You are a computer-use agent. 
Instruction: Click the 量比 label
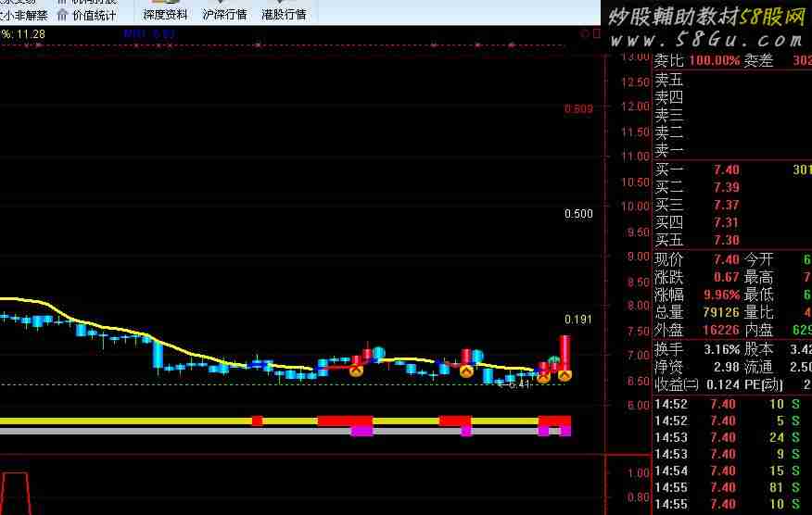[758, 313]
